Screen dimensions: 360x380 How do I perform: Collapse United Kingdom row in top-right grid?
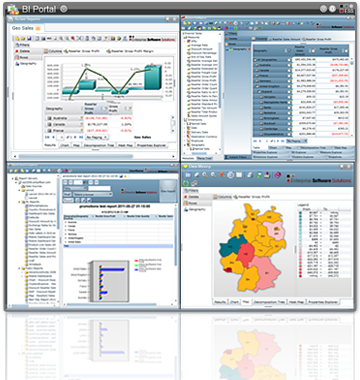click(256, 86)
